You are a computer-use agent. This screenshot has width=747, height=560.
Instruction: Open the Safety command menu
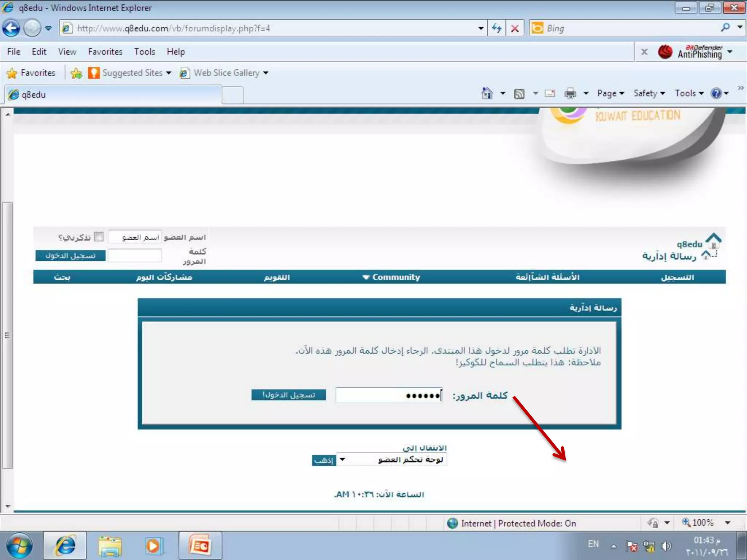point(649,93)
